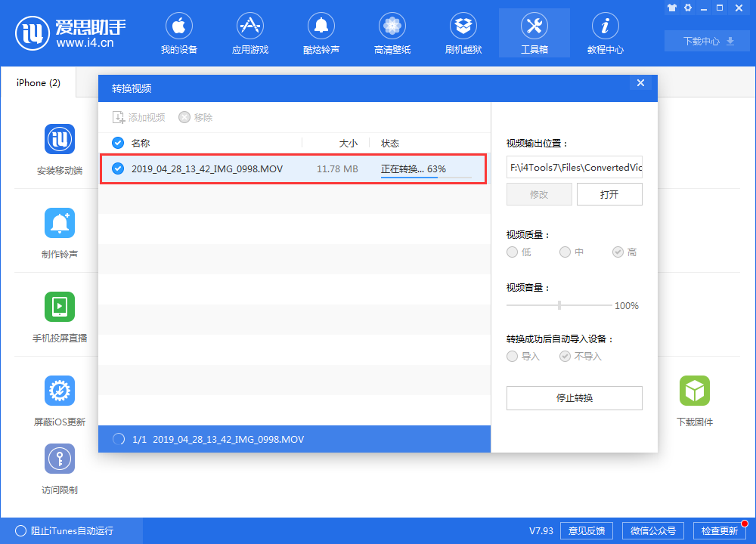Select the 刷机越狱 (Flash & Jailbreak) icon
This screenshot has height=544, width=756.
click(463, 33)
